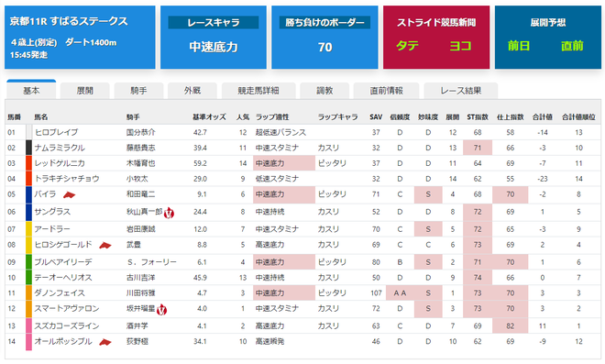Click the タテ link in ストライド競馬新聞
Screen dimensions: 605x364
click(x=407, y=46)
